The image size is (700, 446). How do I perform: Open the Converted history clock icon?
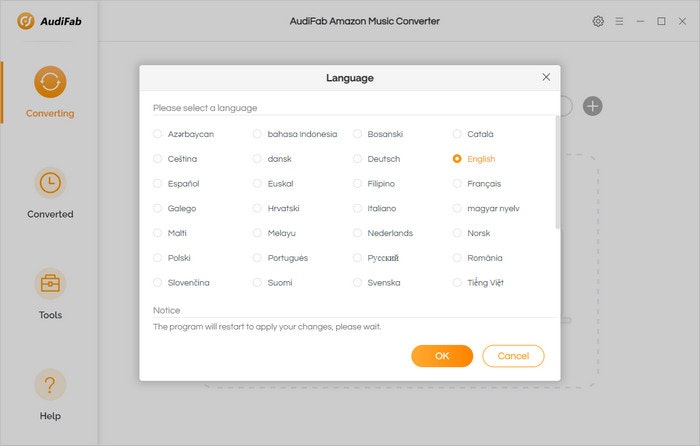(50, 183)
